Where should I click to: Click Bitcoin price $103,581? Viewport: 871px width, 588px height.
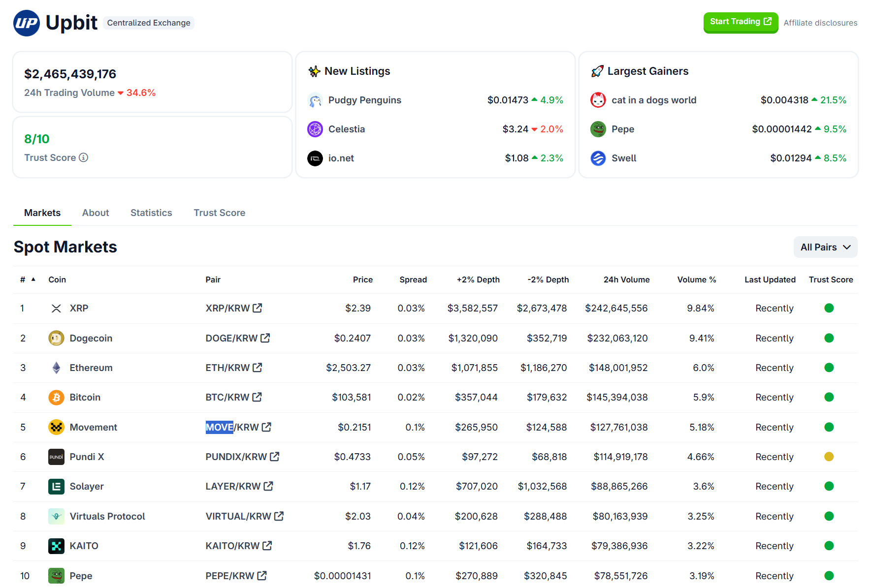coord(352,398)
